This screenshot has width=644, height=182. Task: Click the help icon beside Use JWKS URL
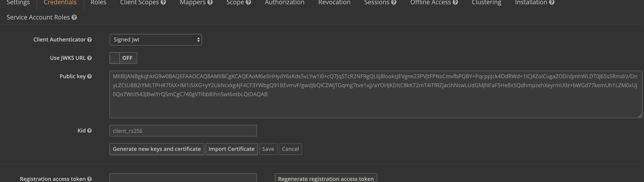[90, 58]
